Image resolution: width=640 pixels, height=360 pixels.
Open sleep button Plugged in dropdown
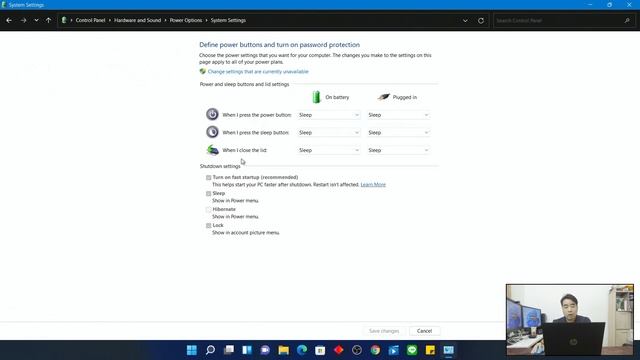point(398,133)
